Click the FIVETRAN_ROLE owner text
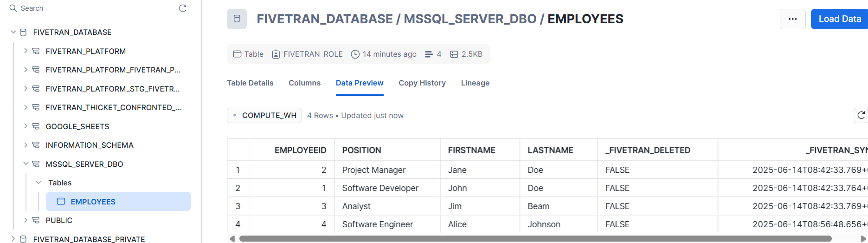 313,54
